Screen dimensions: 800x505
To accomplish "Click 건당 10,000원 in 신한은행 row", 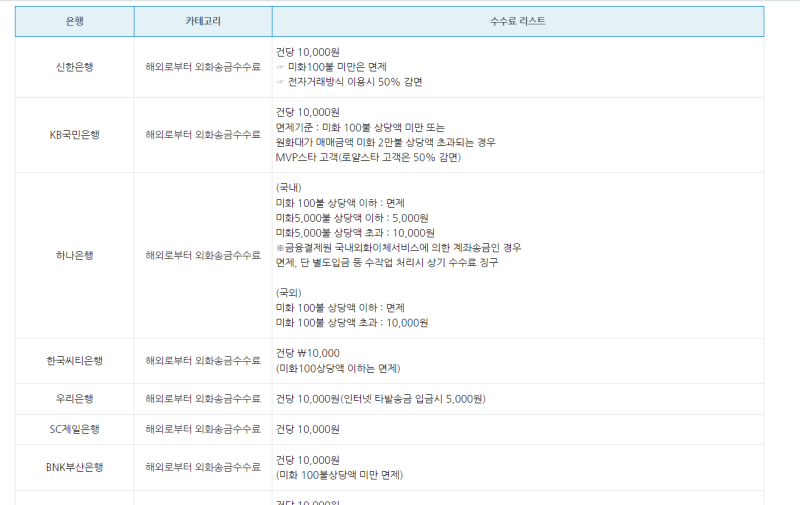I will (308, 52).
